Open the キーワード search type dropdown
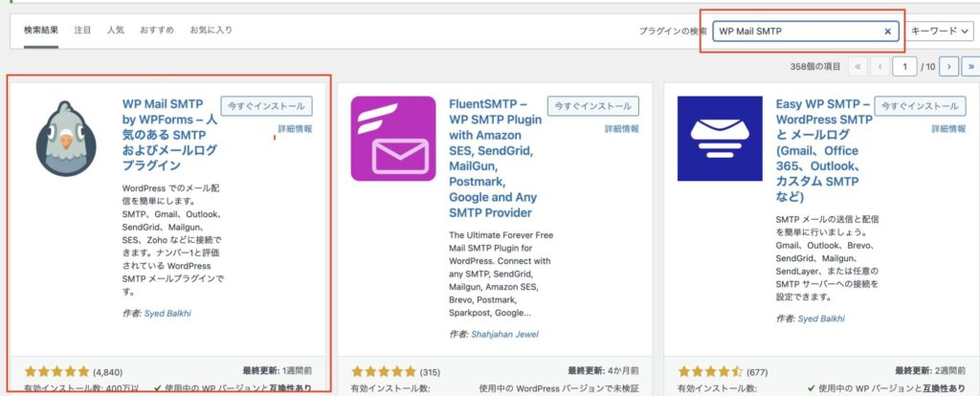 942,32
